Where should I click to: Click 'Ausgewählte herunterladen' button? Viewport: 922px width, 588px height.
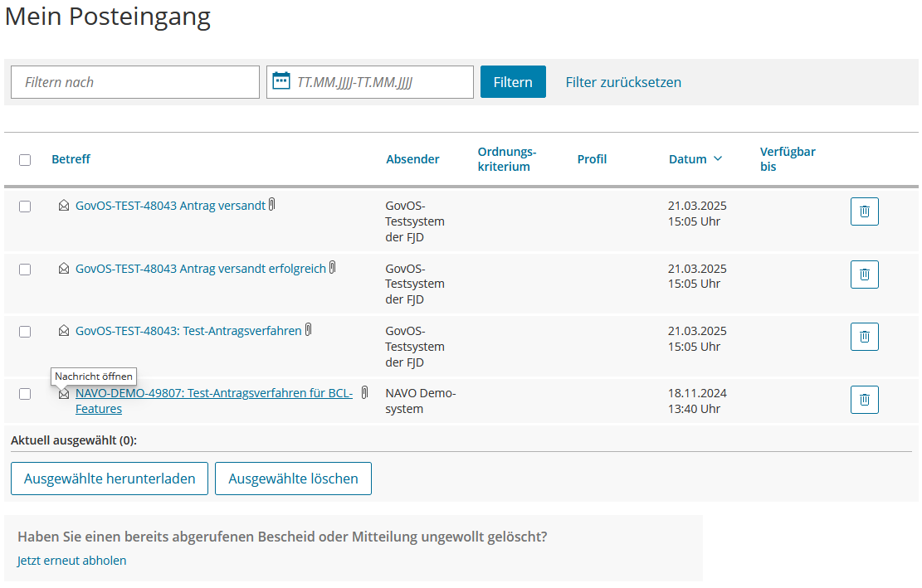click(110, 479)
